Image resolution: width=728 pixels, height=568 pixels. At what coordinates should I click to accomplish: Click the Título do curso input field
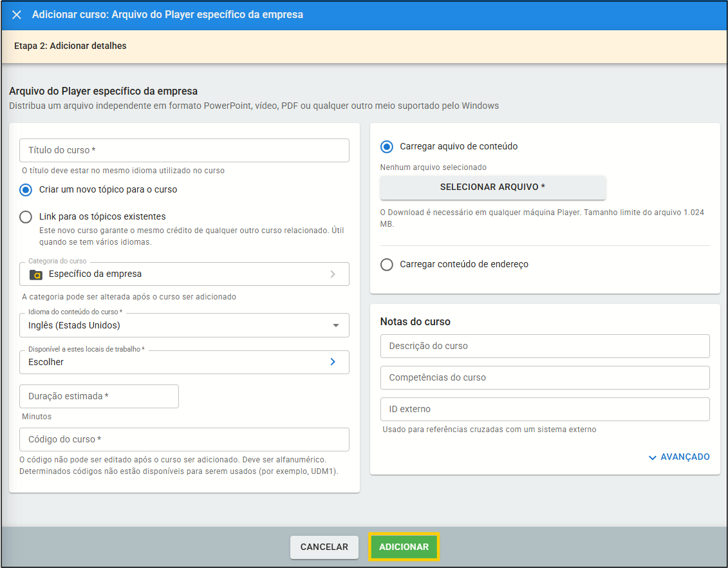[184, 151]
